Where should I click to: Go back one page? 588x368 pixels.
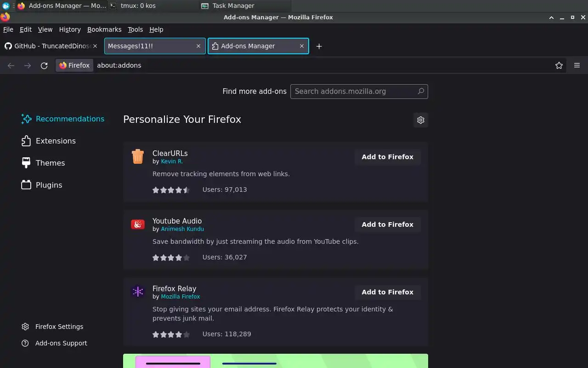[11, 65]
